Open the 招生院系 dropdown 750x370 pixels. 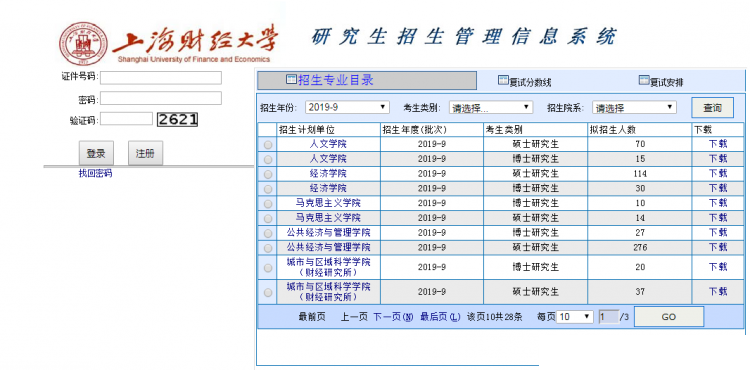(x=634, y=107)
